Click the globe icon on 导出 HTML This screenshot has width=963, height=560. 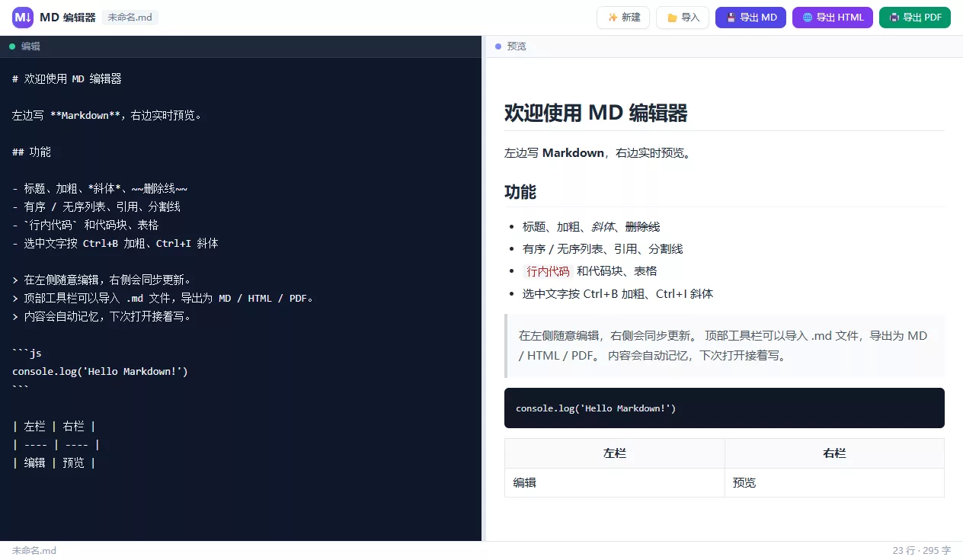808,18
